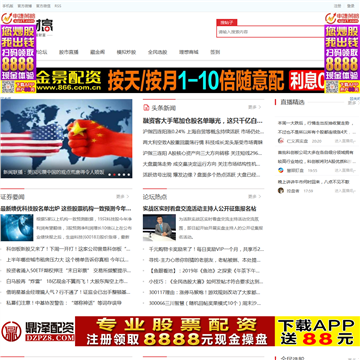This screenshot has width=360, height=360.
Task: Click the 论坛热点 section heading
Action: tap(155, 197)
